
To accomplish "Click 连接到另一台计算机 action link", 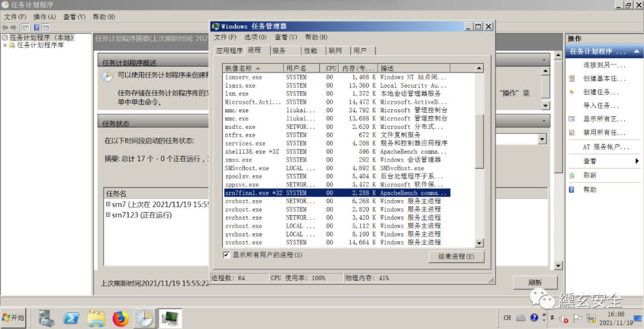I will pos(604,65).
